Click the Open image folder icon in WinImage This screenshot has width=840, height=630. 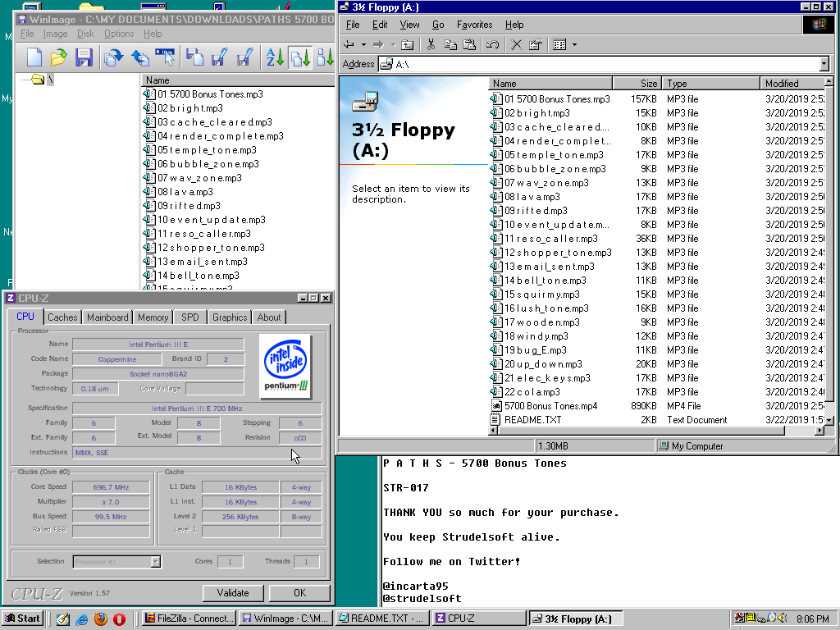58,57
